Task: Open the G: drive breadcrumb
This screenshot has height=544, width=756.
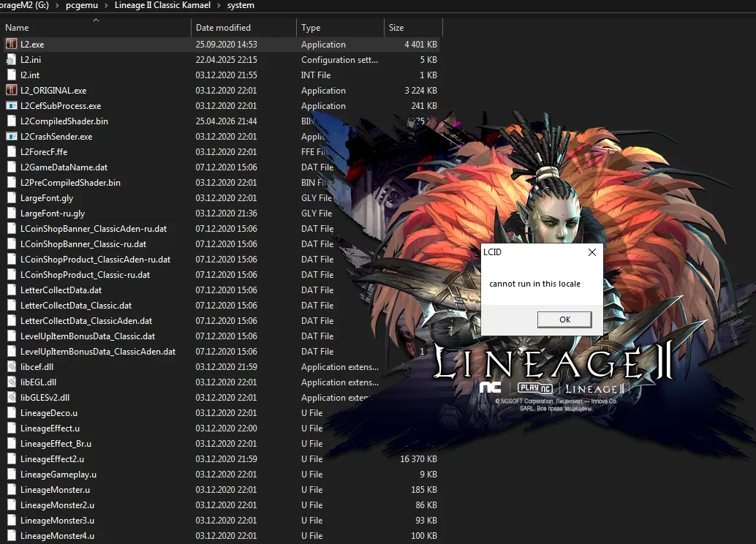Action: (x=25, y=5)
